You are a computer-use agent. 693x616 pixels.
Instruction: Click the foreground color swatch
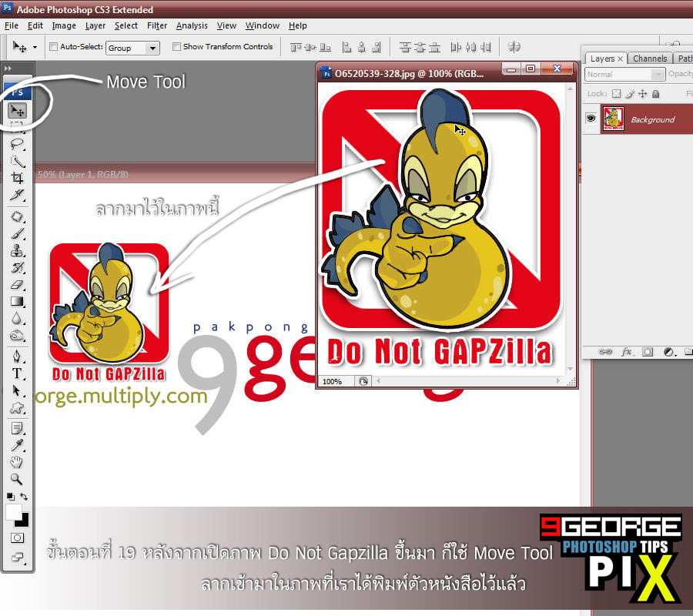[x=13, y=512]
